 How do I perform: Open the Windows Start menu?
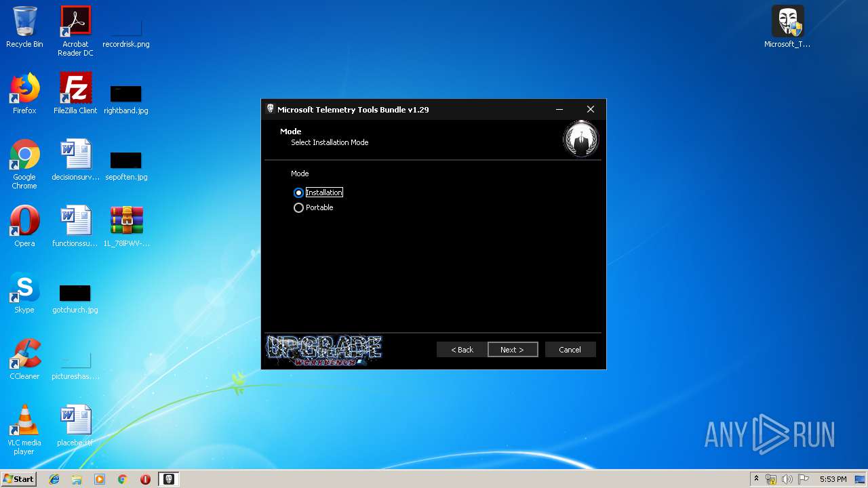18,479
